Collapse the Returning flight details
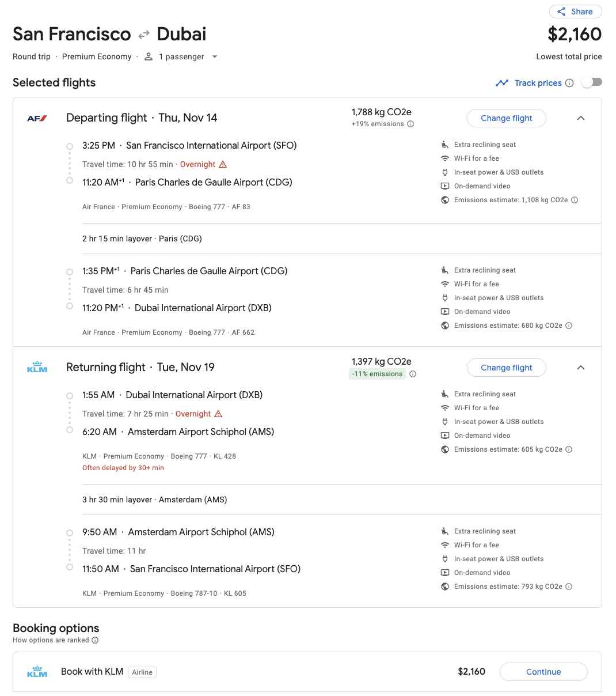 pyautogui.click(x=581, y=368)
